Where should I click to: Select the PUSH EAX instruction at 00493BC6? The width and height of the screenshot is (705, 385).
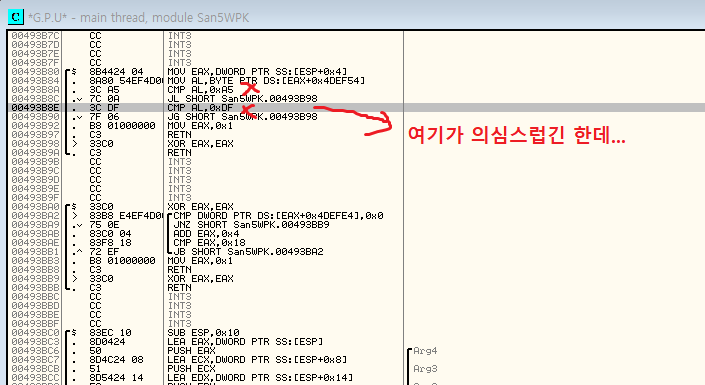(191, 350)
